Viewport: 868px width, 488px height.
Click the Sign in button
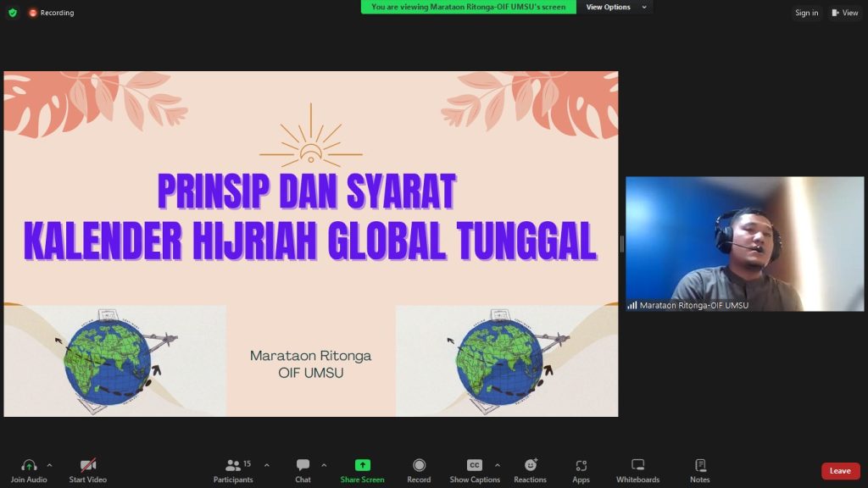806,13
